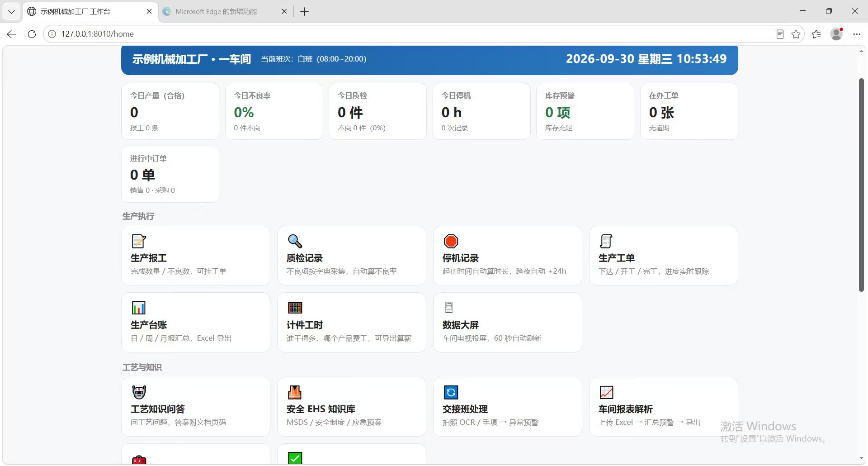Click the red 停机记录 stop icon

pos(451,241)
